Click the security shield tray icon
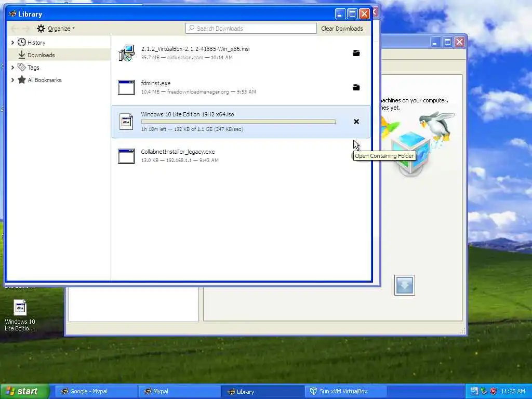Image resolution: width=532 pixels, height=399 pixels. tap(493, 391)
